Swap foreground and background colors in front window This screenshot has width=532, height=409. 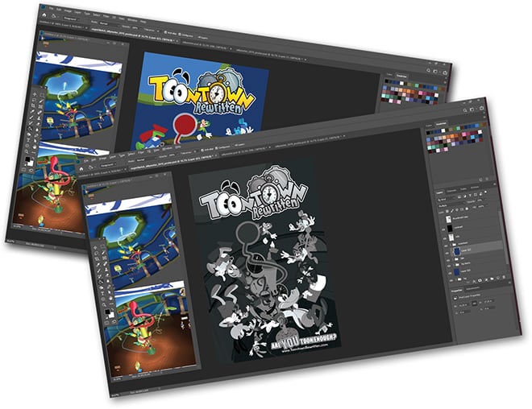(113, 309)
